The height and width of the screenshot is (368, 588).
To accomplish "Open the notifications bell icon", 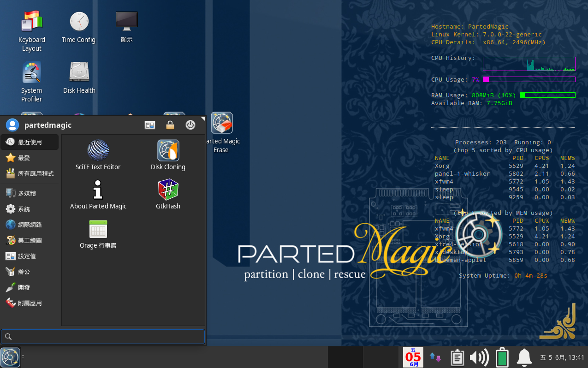I will tap(524, 357).
